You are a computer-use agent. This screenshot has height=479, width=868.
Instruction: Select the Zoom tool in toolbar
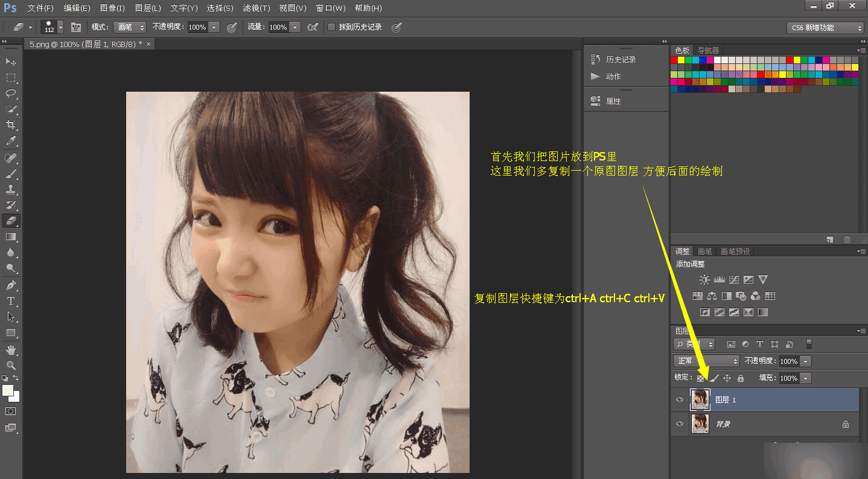(x=11, y=365)
